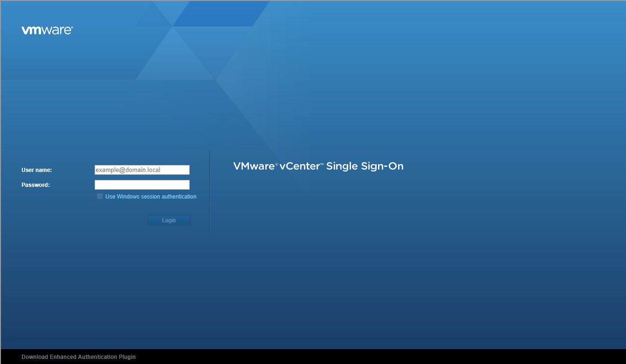Click the word "VMware" in the heading
Viewport: 626px width, 364px height.
tap(254, 166)
